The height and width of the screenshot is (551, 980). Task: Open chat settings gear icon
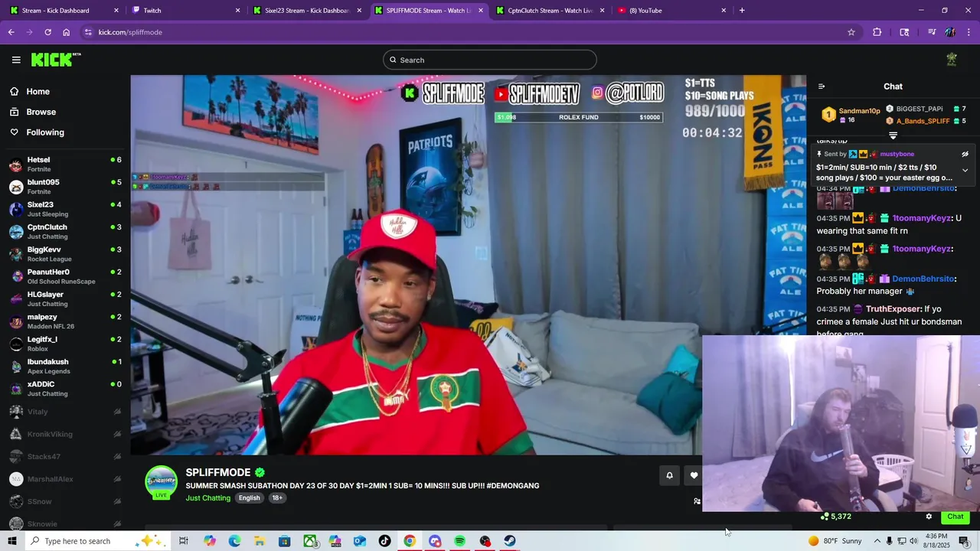[929, 517]
